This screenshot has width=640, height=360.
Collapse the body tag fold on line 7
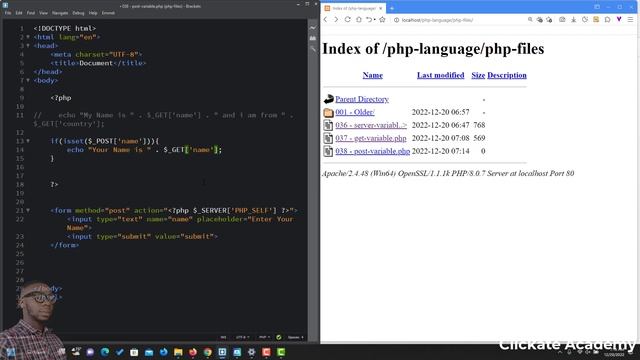click(28, 80)
